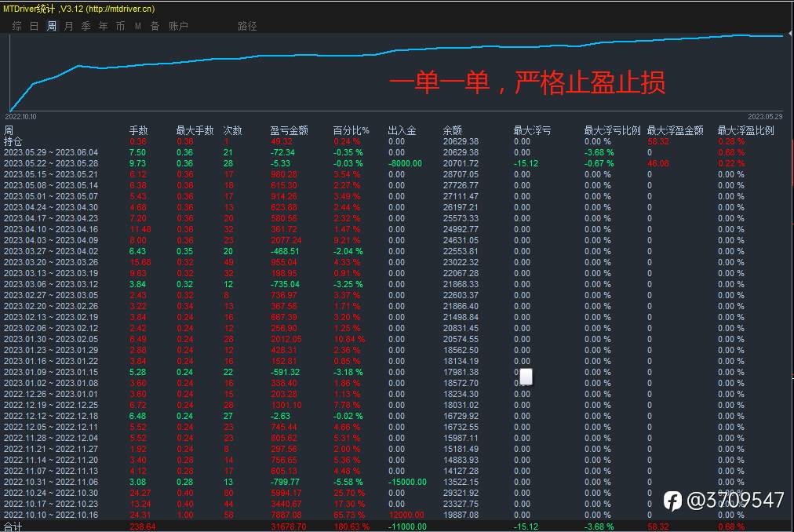The width and height of the screenshot is (794, 532).
Task: Open the 月 monthly tab
Action: pos(69,26)
